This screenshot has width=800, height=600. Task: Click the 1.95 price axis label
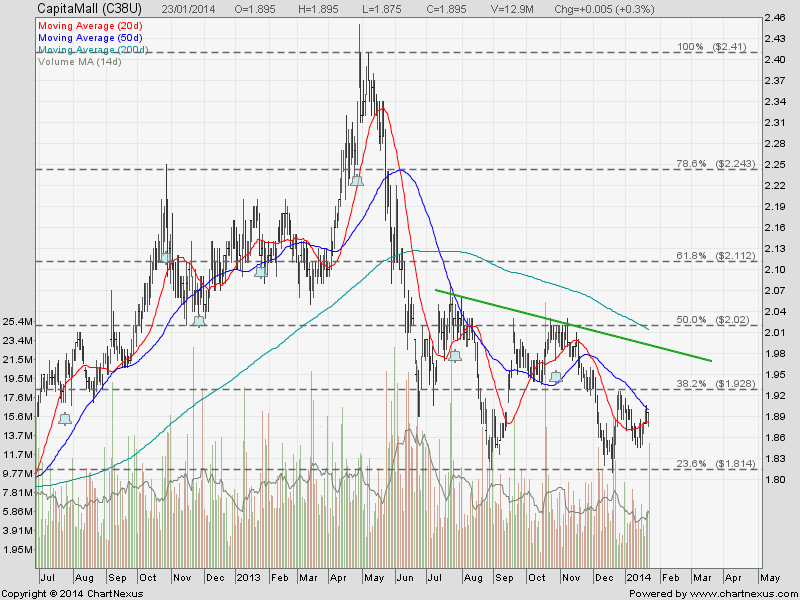774,374
